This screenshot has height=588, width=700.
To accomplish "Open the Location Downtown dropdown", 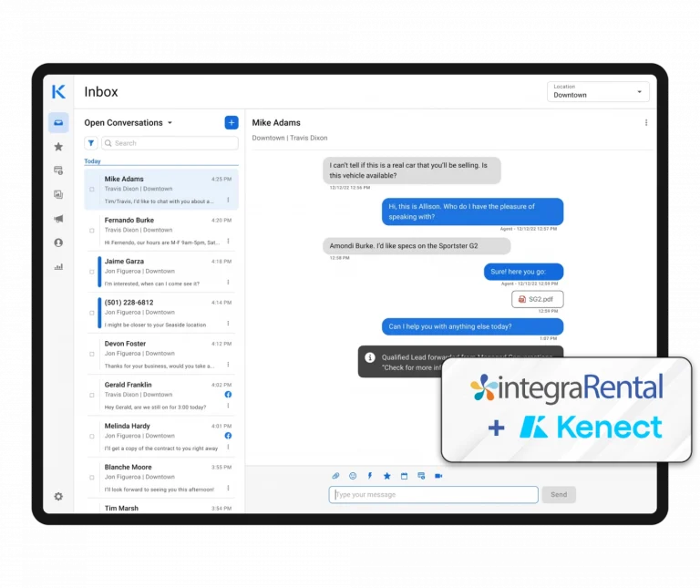I will pyautogui.click(x=598, y=91).
